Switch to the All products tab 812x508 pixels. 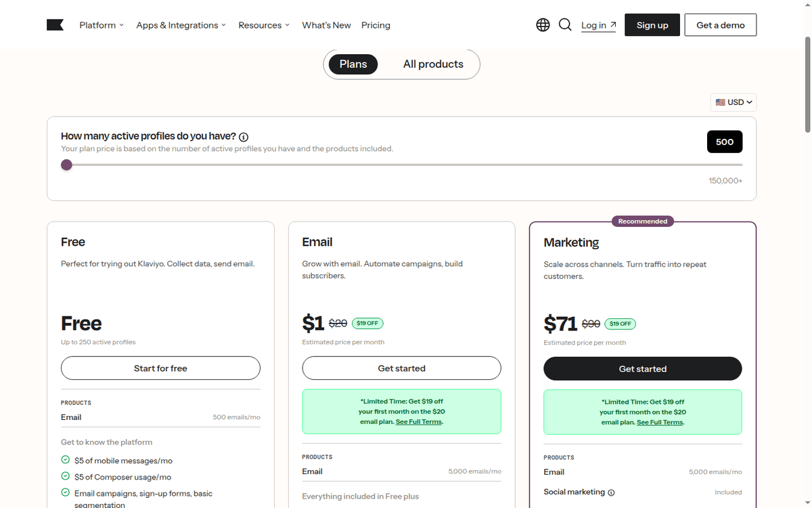(x=433, y=64)
